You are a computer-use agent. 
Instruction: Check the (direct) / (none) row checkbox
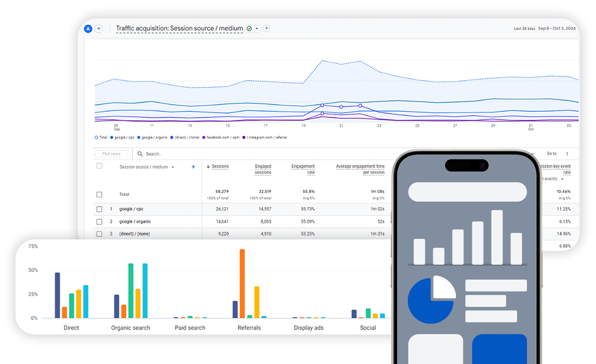(x=99, y=234)
